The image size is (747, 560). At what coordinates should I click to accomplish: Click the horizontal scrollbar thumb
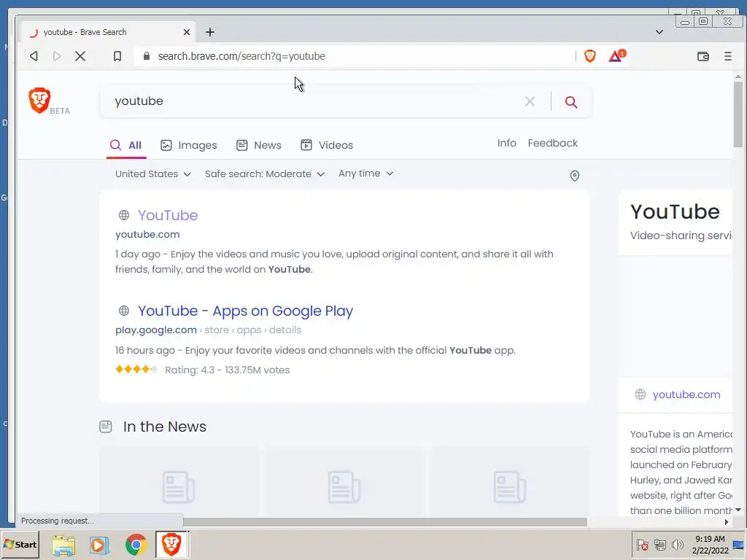385,522
